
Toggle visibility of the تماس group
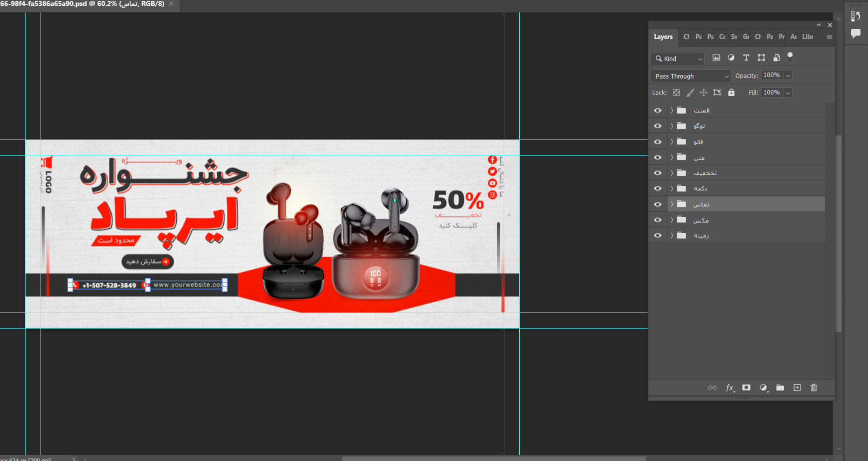pyautogui.click(x=658, y=204)
